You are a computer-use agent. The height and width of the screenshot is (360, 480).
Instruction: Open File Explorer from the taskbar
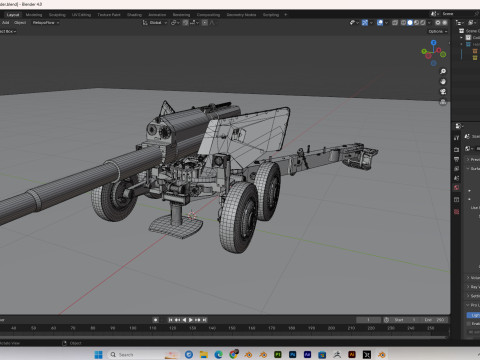[204, 355]
